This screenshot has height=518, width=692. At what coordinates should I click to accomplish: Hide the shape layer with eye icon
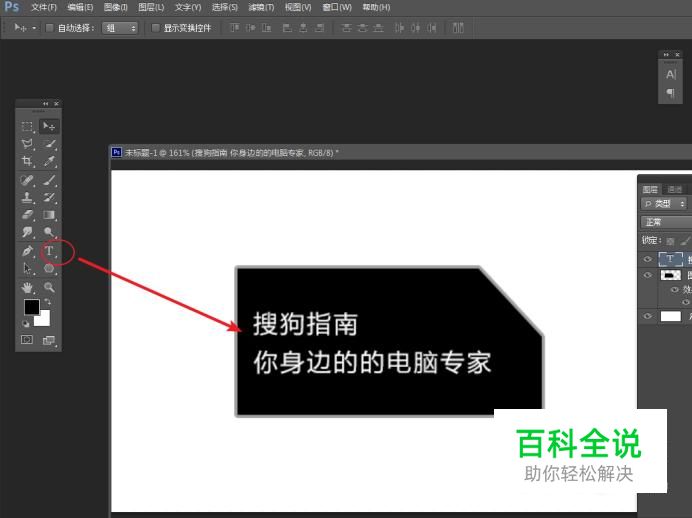tap(647, 275)
